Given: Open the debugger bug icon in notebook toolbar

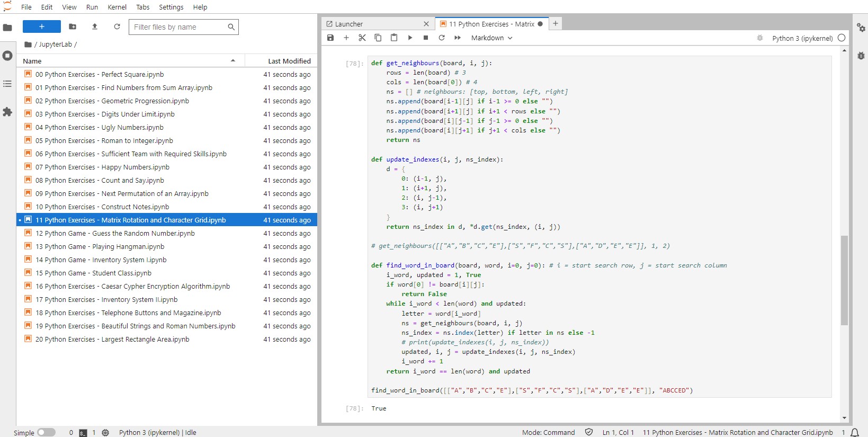Looking at the screenshot, I should pyautogui.click(x=760, y=38).
